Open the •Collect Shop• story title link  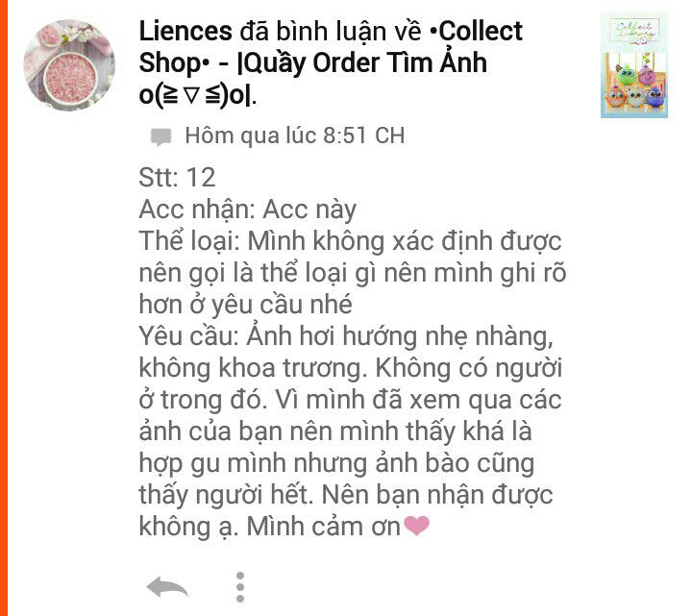click(x=331, y=63)
